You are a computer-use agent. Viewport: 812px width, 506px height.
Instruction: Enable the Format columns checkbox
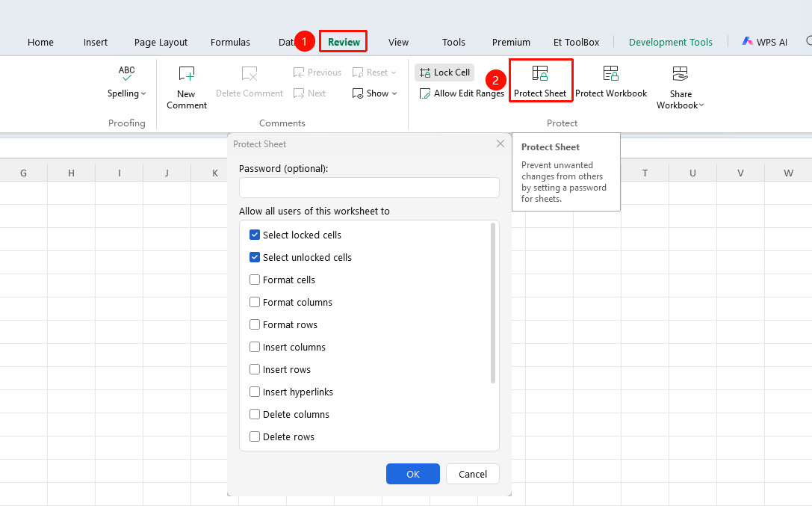coord(255,302)
